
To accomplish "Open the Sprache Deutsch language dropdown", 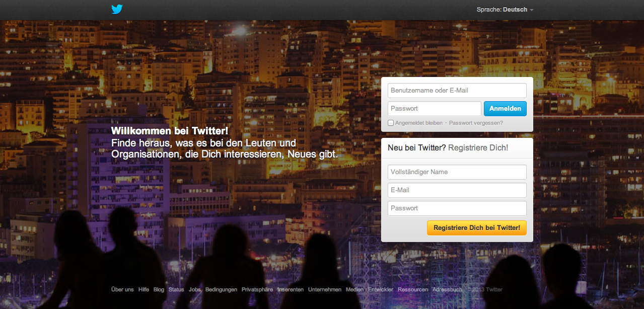I will coord(505,10).
